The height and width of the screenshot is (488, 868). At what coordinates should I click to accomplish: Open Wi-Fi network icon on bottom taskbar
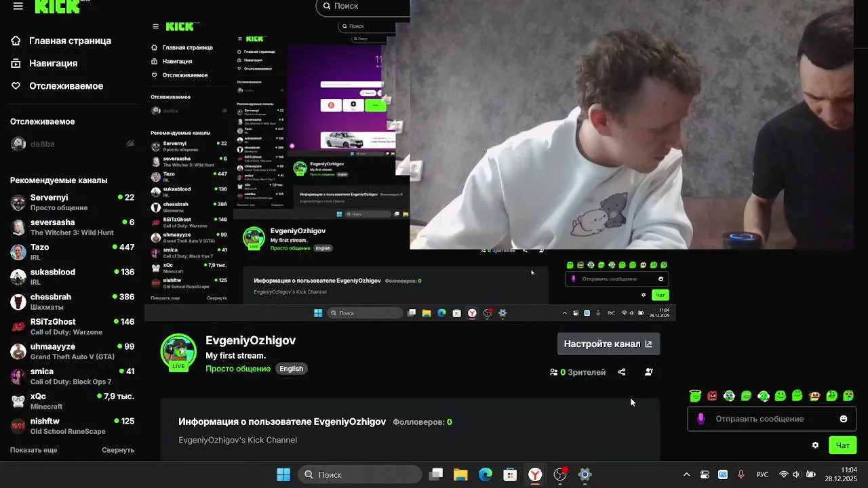[x=784, y=474]
